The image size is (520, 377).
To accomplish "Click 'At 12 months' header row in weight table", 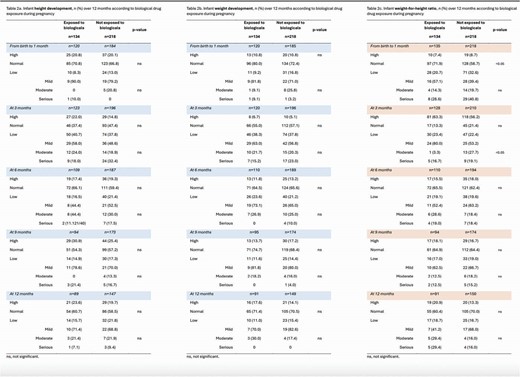I will point(259,295).
